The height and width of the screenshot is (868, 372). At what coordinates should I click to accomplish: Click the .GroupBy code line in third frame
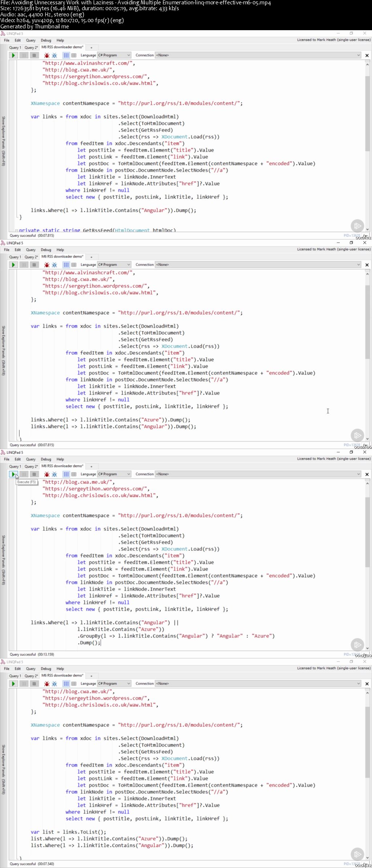(x=176, y=636)
